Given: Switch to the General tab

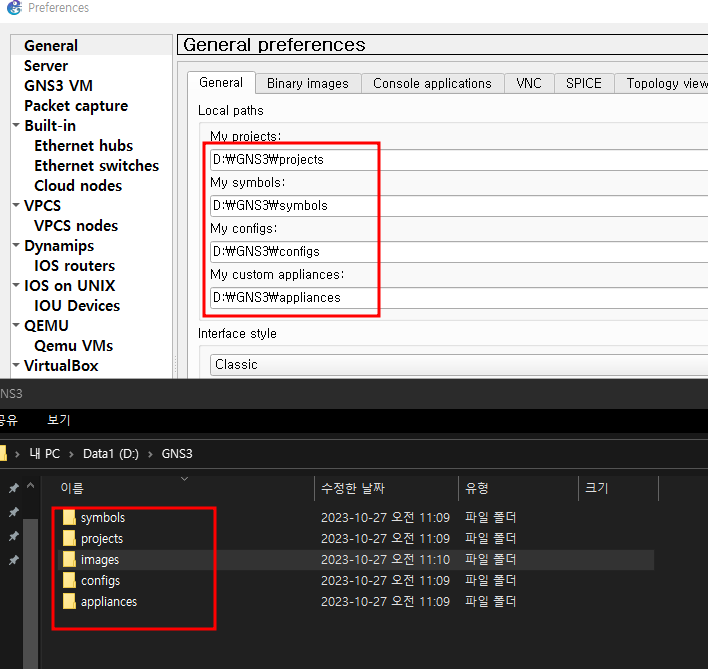Looking at the screenshot, I should pyautogui.click(x=221, y=83).
